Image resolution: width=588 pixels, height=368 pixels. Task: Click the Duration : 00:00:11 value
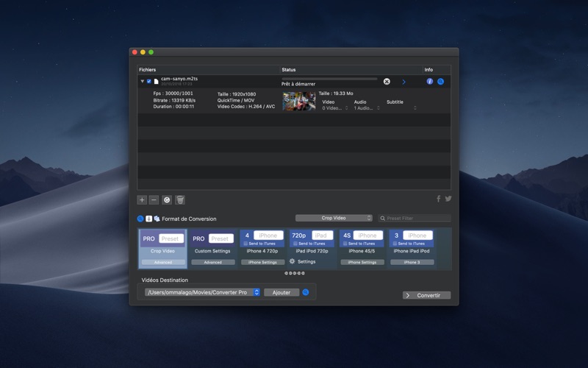point(173,107)
